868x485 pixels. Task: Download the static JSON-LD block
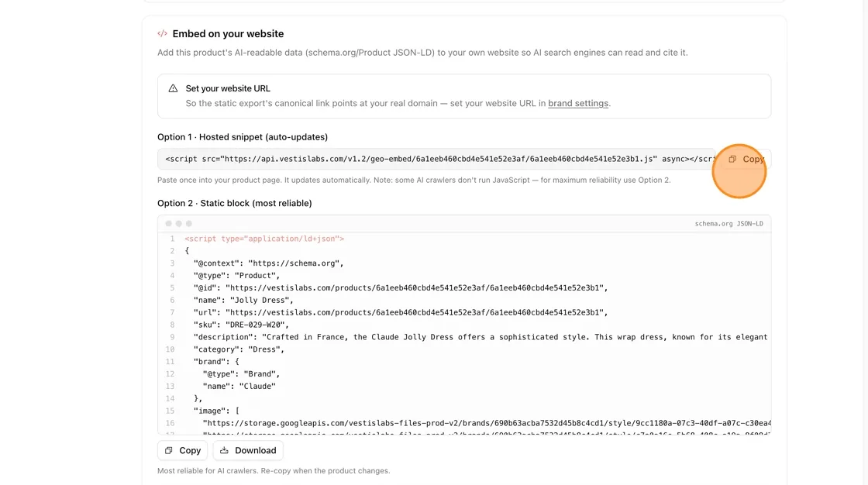[x=248, y=451]
